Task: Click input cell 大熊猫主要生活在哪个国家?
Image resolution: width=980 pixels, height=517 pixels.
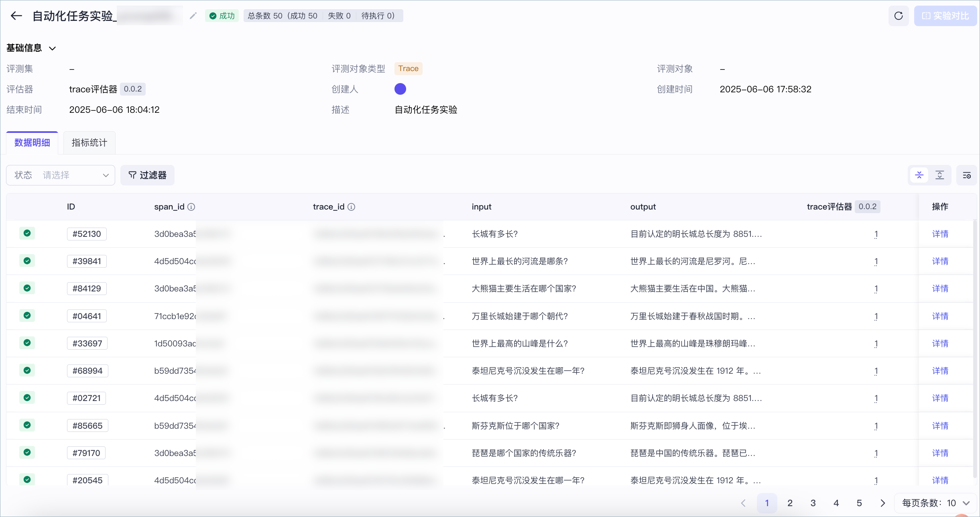Action: point(524,288)
